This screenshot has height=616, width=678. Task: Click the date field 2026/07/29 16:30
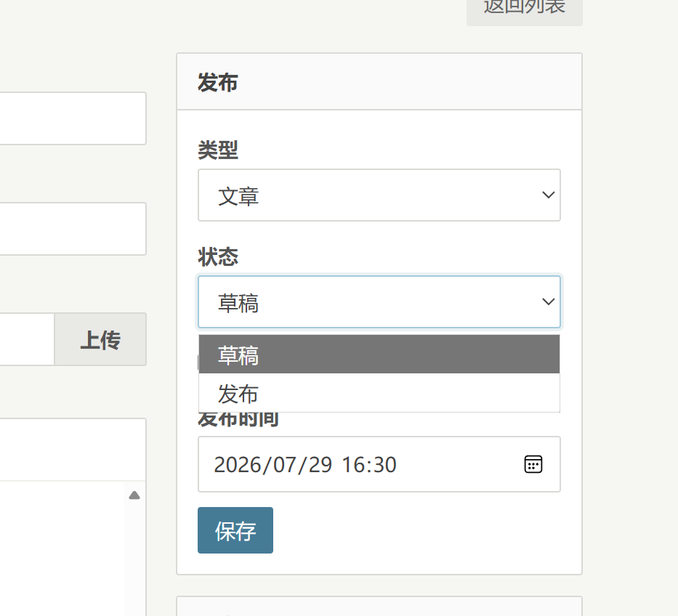click(x=379, y=464)
